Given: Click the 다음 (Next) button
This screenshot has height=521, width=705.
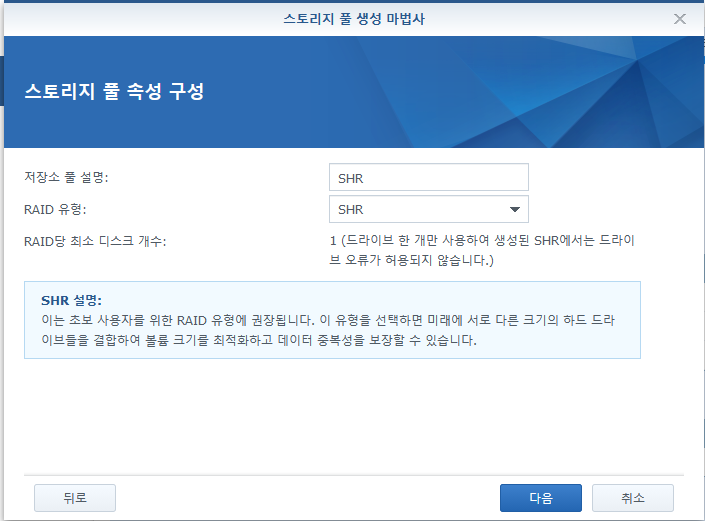Looking at the screenshot, I should 540,498.
